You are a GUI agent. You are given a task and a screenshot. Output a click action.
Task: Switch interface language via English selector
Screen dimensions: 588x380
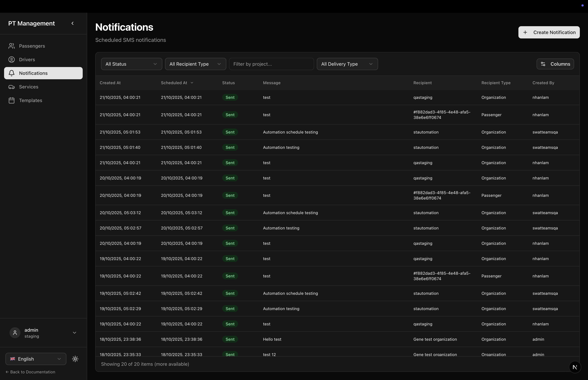coord(36,359)
